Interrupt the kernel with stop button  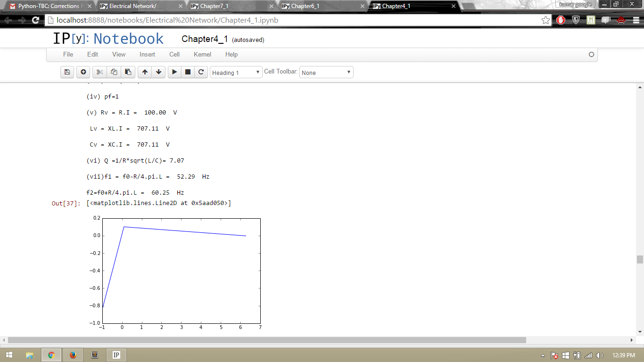[x=188, y=72]
